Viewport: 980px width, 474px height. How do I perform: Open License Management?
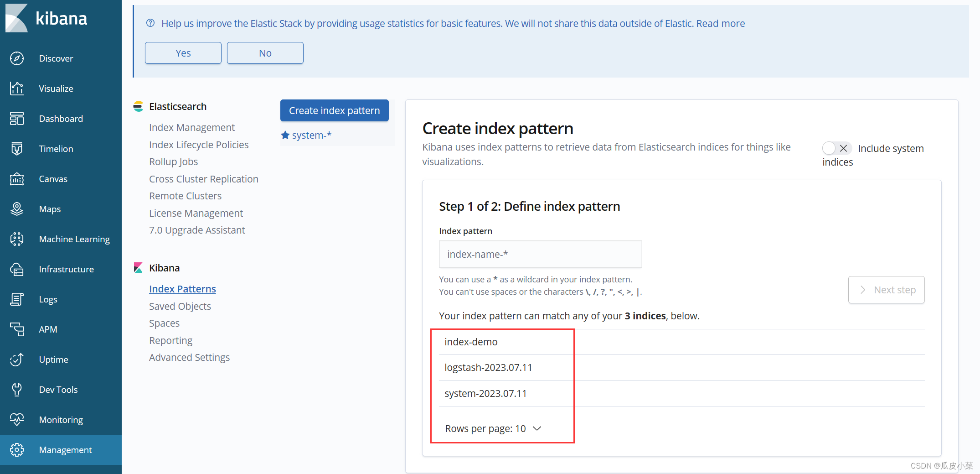pos(196,213)
